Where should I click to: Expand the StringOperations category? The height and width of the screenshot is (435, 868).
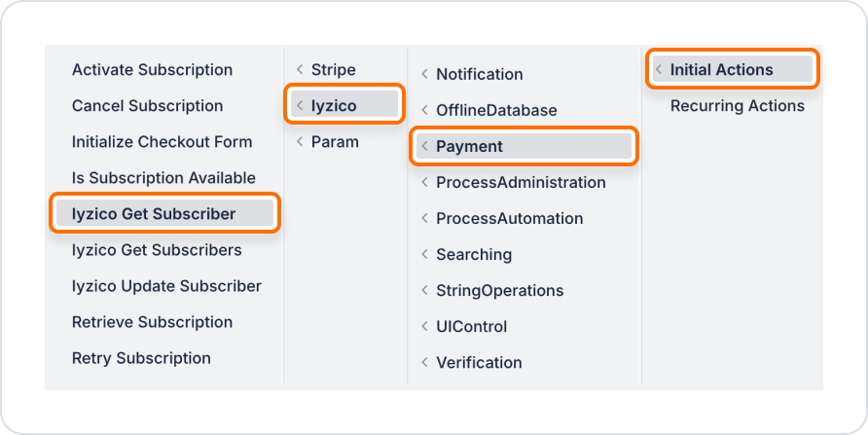tap(500, 291)
